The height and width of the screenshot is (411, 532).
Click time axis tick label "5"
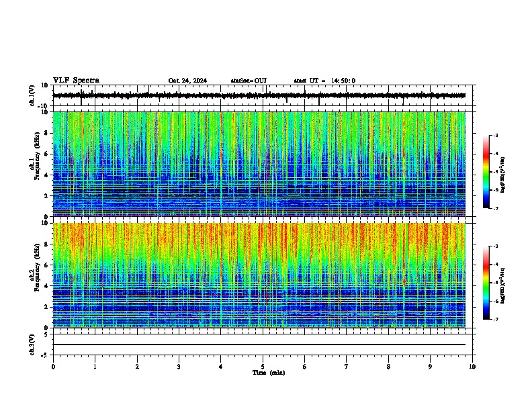[263, 367]
